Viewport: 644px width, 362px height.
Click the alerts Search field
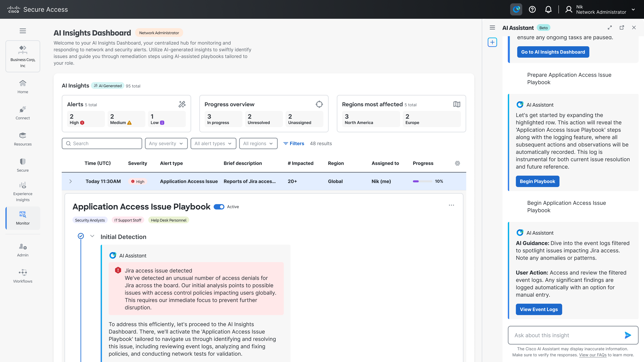(x=102, y=143)
